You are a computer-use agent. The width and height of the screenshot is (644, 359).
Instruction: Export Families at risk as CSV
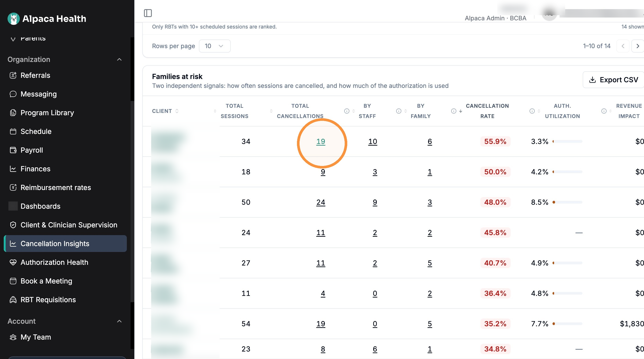pyautogui.click(x=614, y=80)
